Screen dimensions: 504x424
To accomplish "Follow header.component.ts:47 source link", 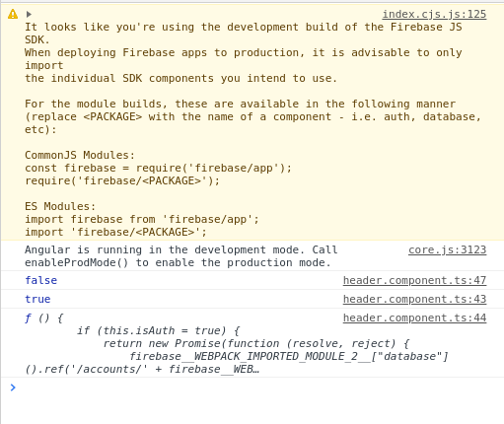I will pos(414,280).
